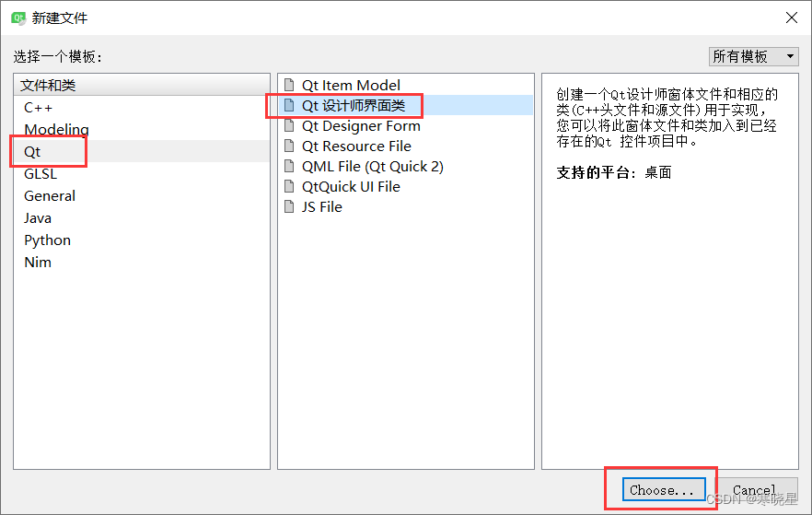Click the JS File document icon
The image size is (812, 515).
click(x=289, y=206)
